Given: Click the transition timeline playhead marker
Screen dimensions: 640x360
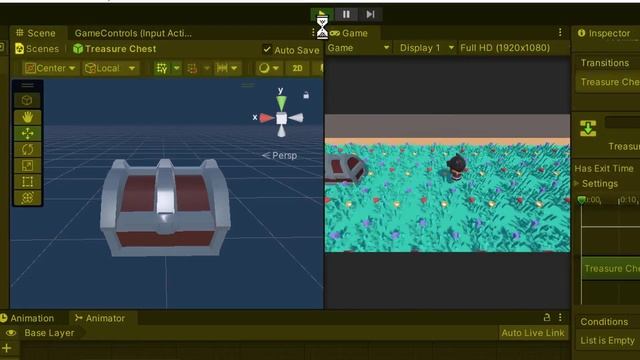Looking at the screenshot, I should pyautogui.click(x=581, y=200).
